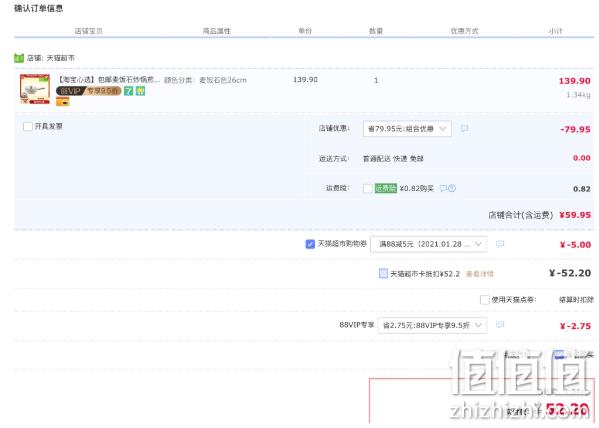Click the note icon beside 店铺优惠 dropdown
Viewport: 599px width, 428px height.
tap(464, 128)
